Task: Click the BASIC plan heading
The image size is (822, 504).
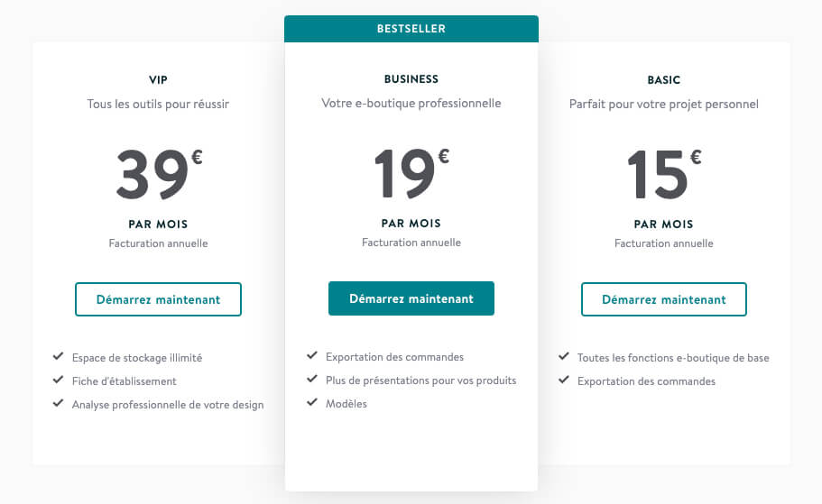Action: (x=664, y=79)
